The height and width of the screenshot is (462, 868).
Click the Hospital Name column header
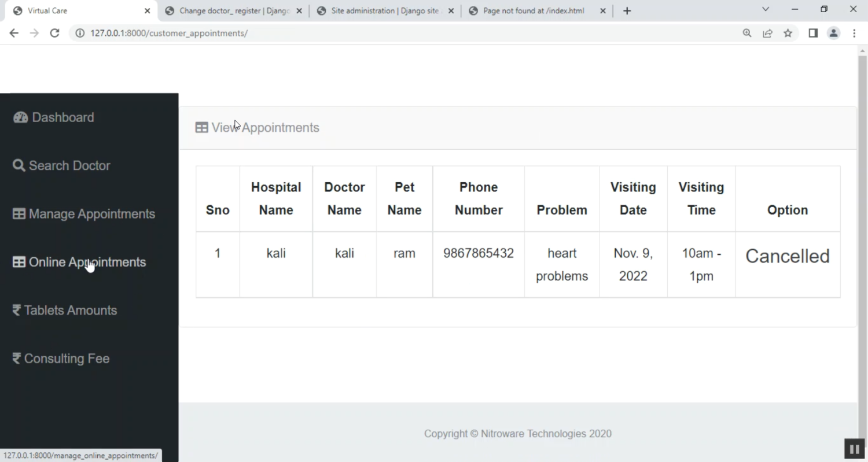(x=276, y=199)
